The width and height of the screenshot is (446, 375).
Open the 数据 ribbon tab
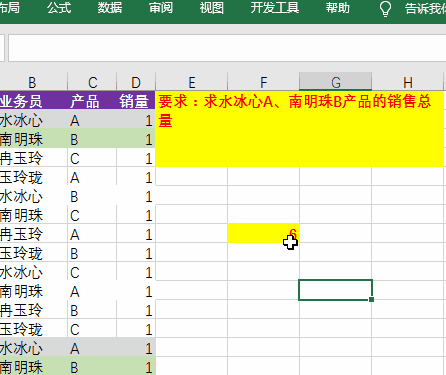click(110, 8)
